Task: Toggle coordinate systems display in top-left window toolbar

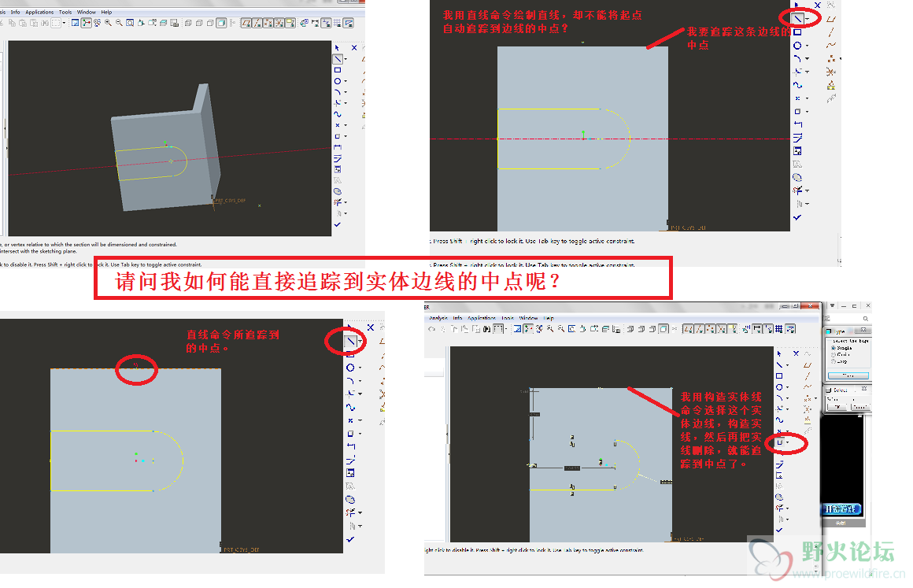Action: point(279,23)
